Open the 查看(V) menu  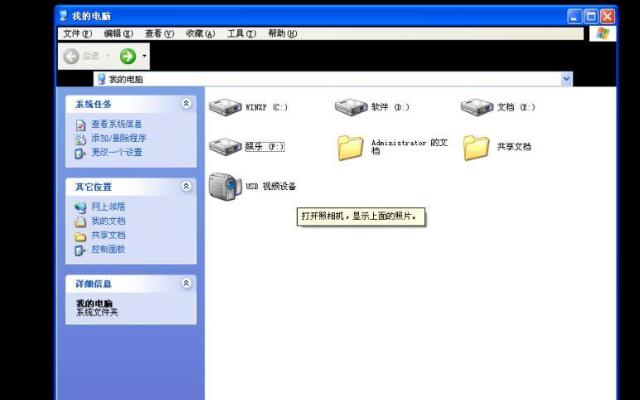click(x=159, y=33)
